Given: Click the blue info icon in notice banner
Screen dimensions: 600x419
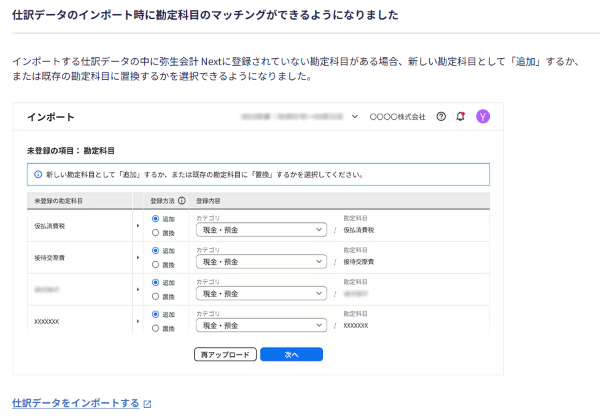Looking at the screenshot, I should 35,174.
